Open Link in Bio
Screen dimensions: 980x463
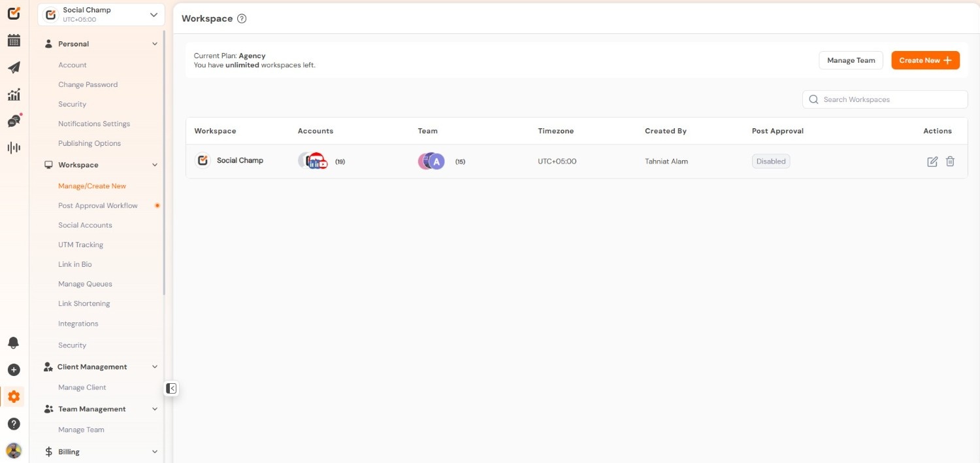point(75,264)
